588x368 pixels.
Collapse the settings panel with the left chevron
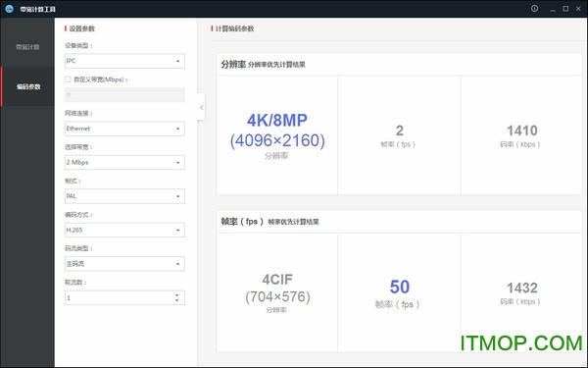coord(201,107)
